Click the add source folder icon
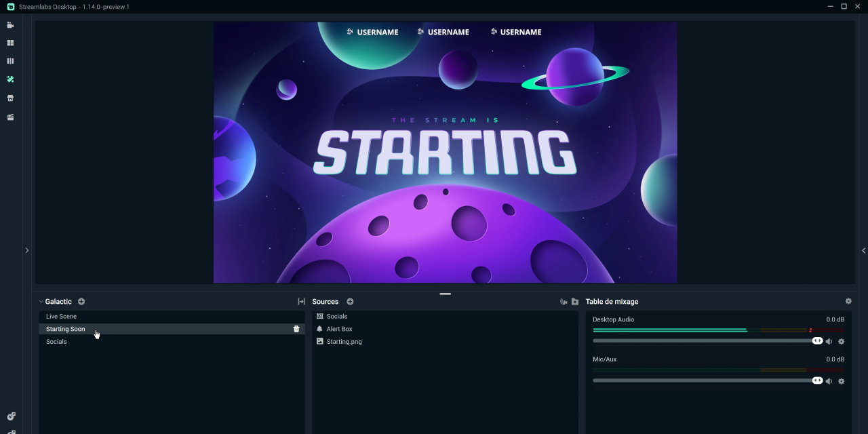Screen dimensions: 868x434 coord(575,302)
